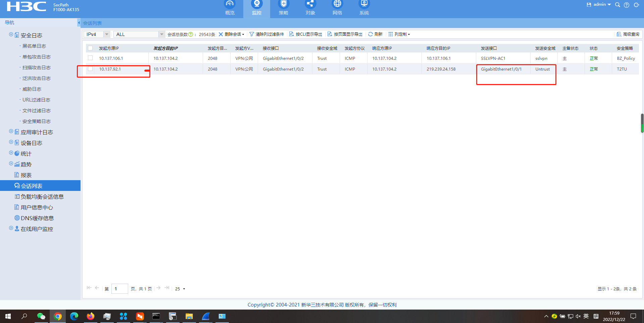Expand the 统计 tree node

point(11,153)
